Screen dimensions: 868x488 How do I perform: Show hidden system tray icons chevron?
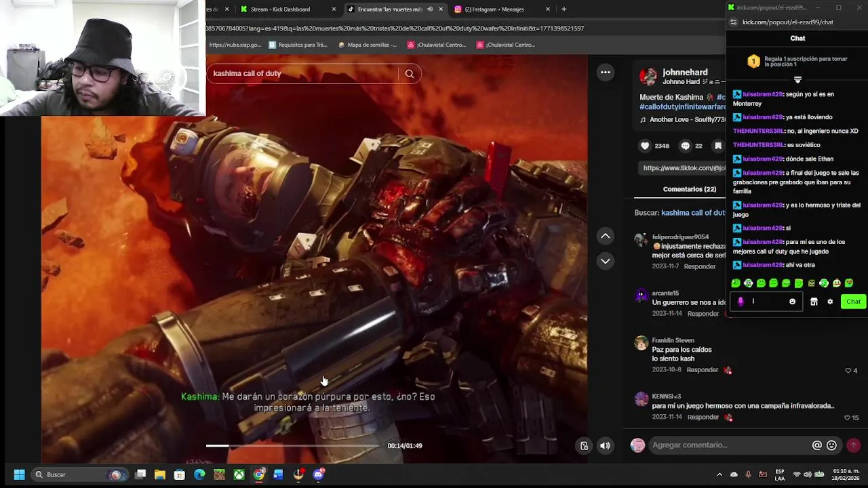[x=719, y=474]
